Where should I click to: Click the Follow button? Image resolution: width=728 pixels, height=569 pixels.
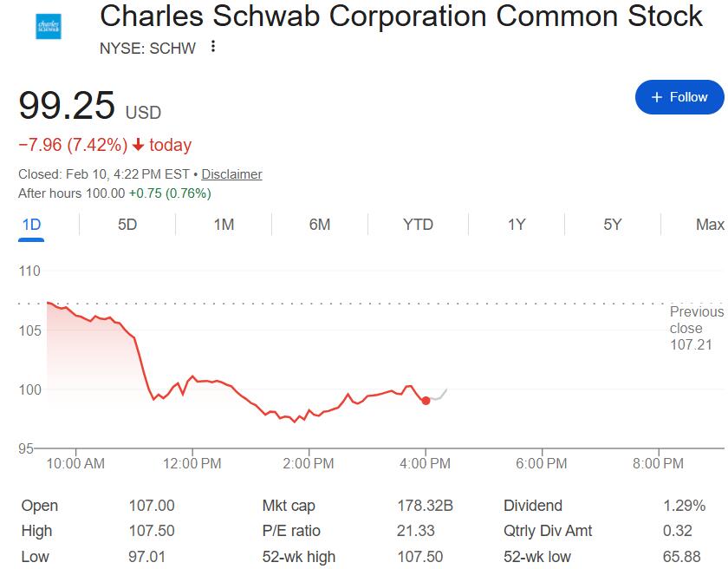(x=679, y=97)
